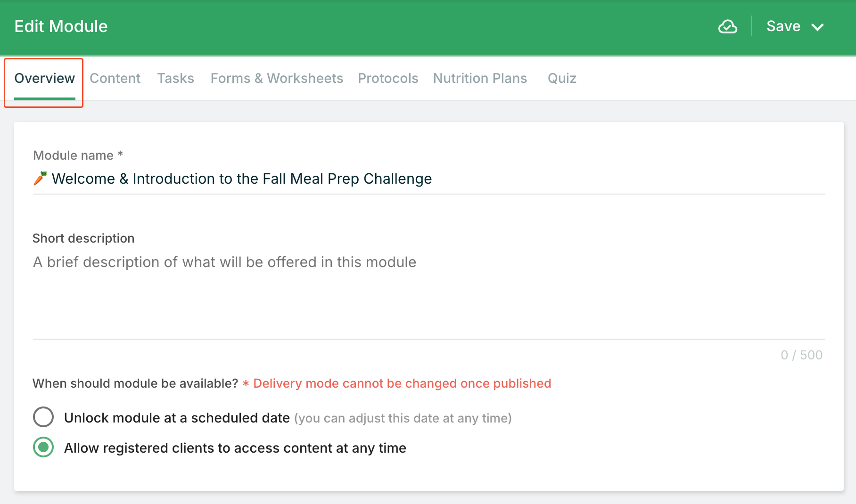Select the 'Allow registered clients to access' radio
Image resolution: width=856 pixels, height=504 pixels.
(43, 447)
